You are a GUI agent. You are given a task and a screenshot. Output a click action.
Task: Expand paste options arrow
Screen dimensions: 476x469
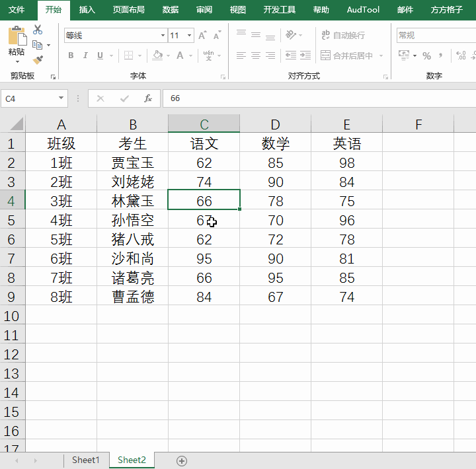[x=17, y=61]
